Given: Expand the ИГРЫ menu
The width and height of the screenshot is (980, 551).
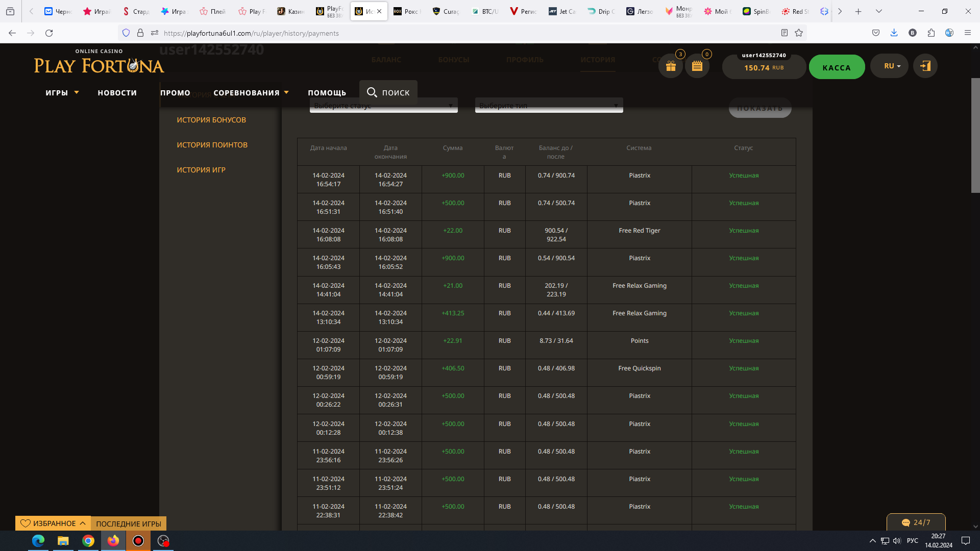Looking at the screenshot, I should coord(62,93).
